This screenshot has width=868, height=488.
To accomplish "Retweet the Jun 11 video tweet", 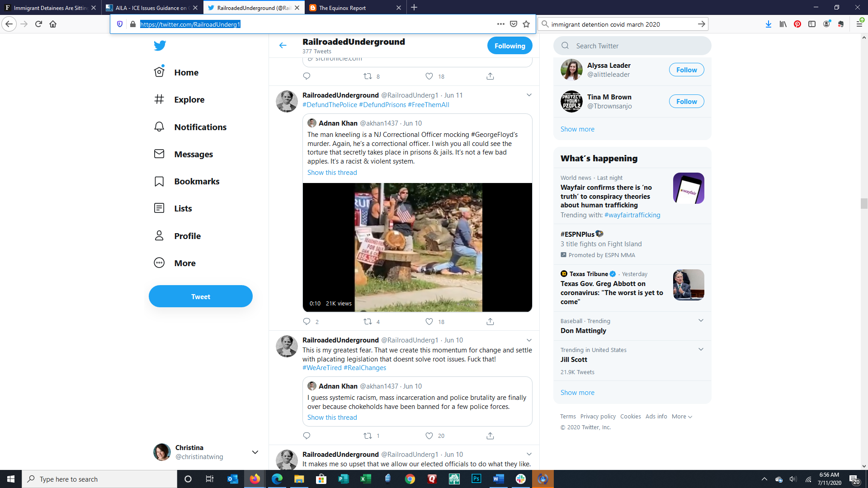I will (x=368, y=322).
